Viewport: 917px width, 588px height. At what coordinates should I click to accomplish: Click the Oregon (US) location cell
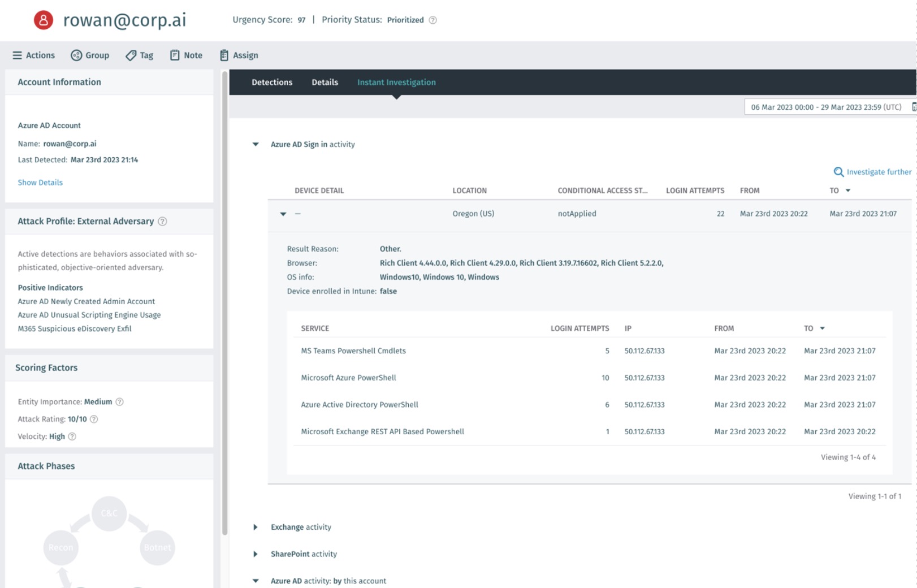(x=473, y=214)
